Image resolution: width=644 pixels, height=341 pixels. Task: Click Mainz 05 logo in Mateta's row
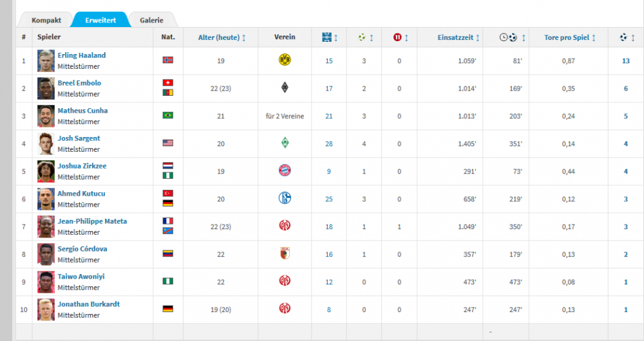[285, 226]
